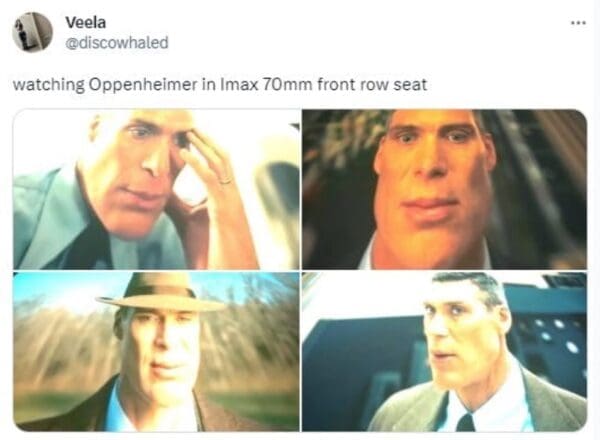Open top-right image of wide orange face

[444, 189]
